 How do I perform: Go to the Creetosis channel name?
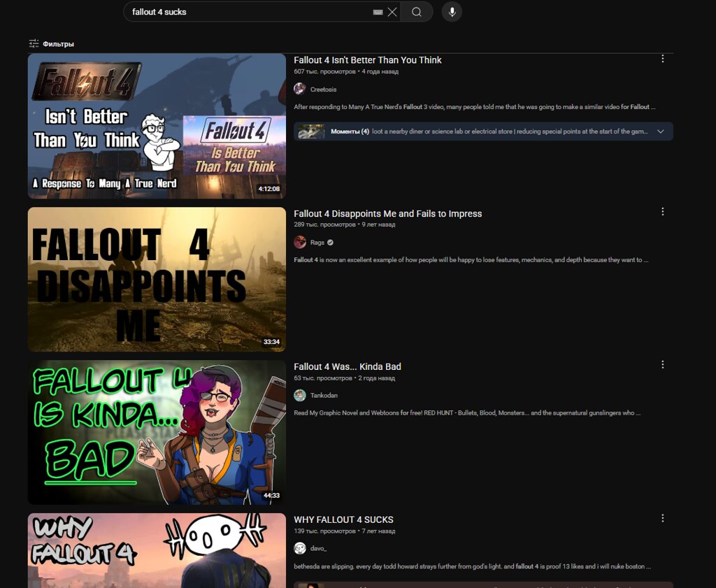pyautogui.click(x=323, y=89)
